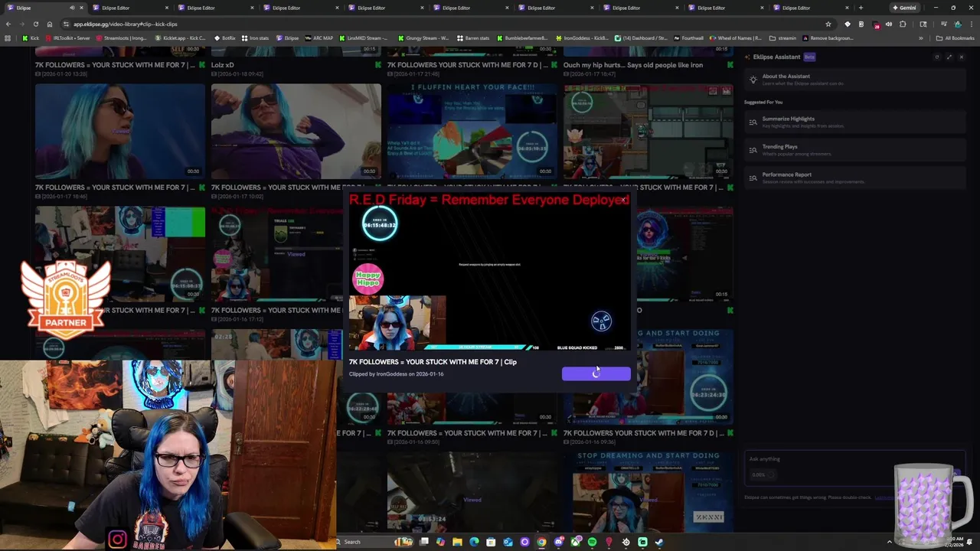The width and height of the screenshot is (980, 551).
Task: Open the streamin bookmarks folder
Action: (x=782, y=37)
